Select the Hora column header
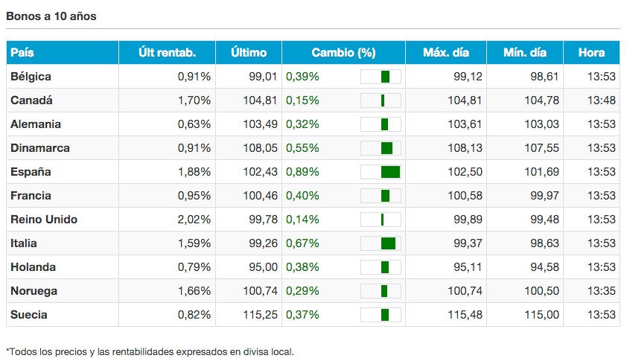The width and height of the screenshot is (627, 364). (591, 53)
